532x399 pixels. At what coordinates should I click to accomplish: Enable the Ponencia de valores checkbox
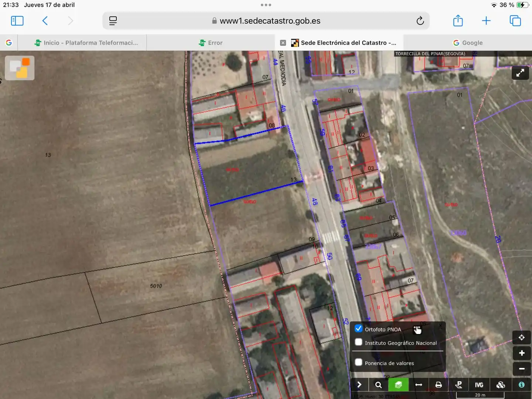point(358,362)
